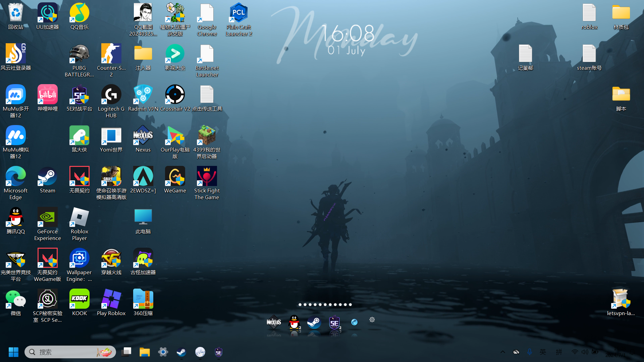This screenshot has width=644, height=362.
Task: Select the Steam desktop shortcut
Action: (x=48, y=180)
